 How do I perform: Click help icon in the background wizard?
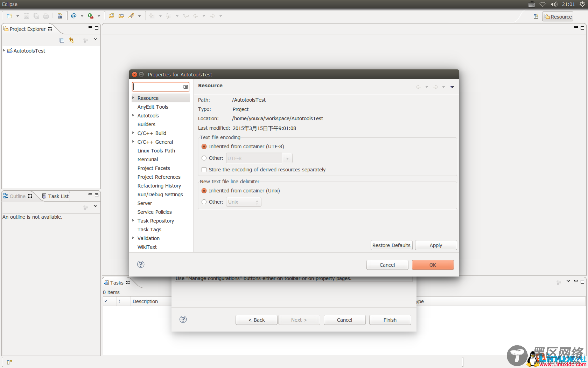coord(183,319)
